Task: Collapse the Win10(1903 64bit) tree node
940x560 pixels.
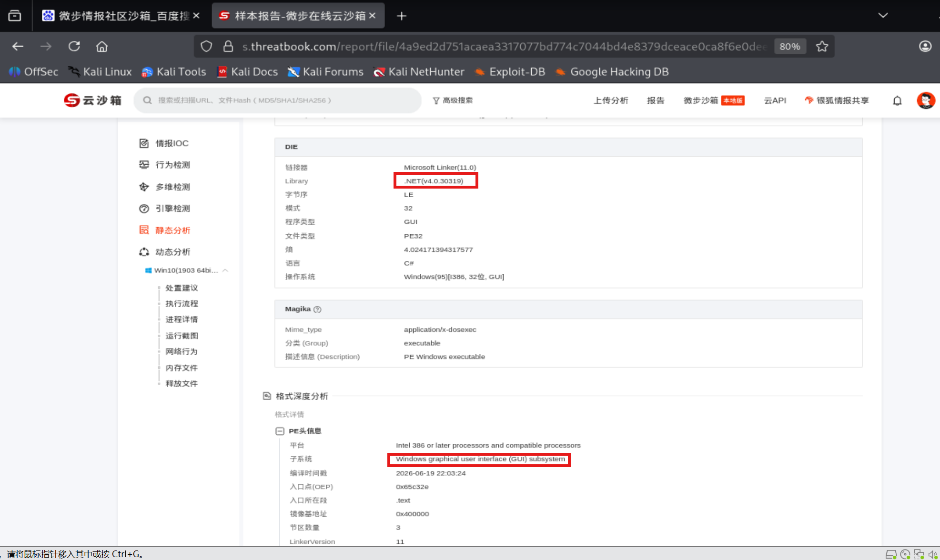Action: pyautogui.click(x=225, y=270)
